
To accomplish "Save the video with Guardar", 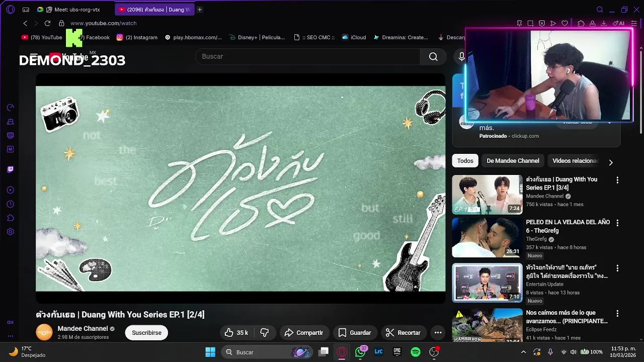I will tap(355, 333).
